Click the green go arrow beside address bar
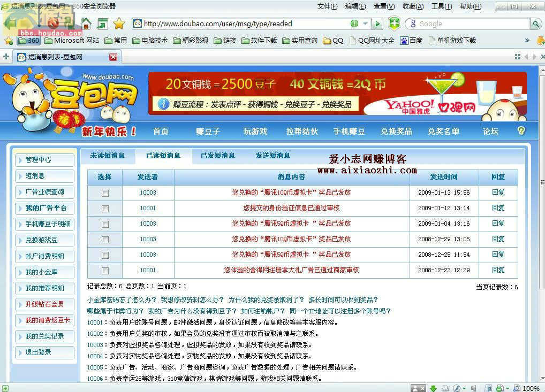This screenshot has height=392, width=545. 377,24
